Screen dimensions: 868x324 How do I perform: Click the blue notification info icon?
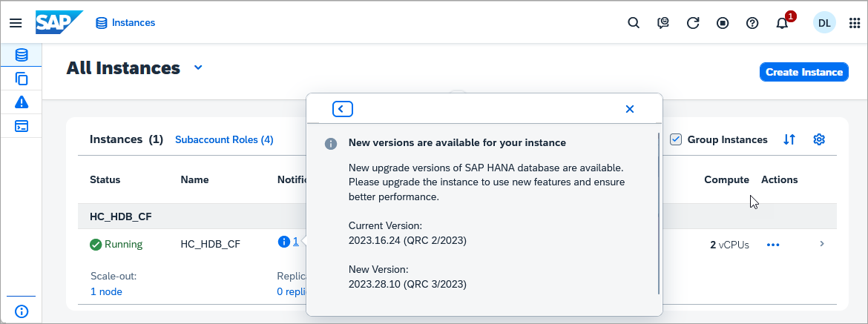click(x=284, y=242)
